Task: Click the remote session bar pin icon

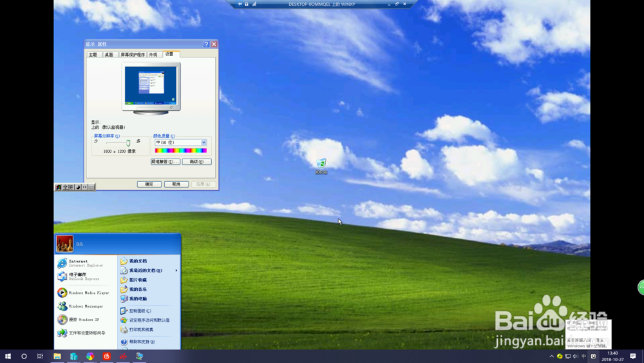Action: click(240, 4)
